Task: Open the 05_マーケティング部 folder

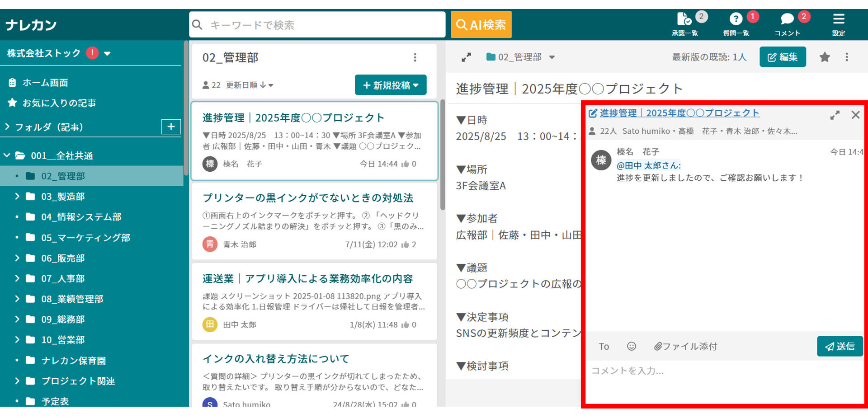Action: pyautogui.click(x=85, y=238)
